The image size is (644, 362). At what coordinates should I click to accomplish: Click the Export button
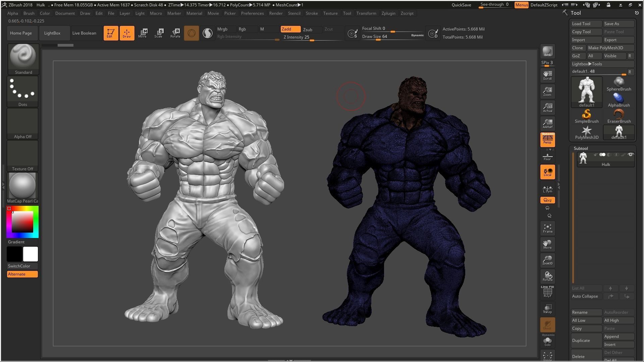(619, 40)
